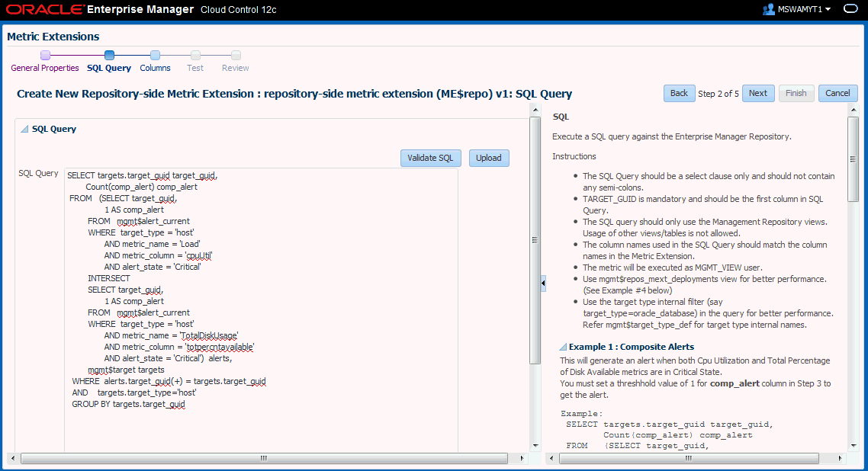Click Validate SQL button
868x471 pixels.
point(431,158)
